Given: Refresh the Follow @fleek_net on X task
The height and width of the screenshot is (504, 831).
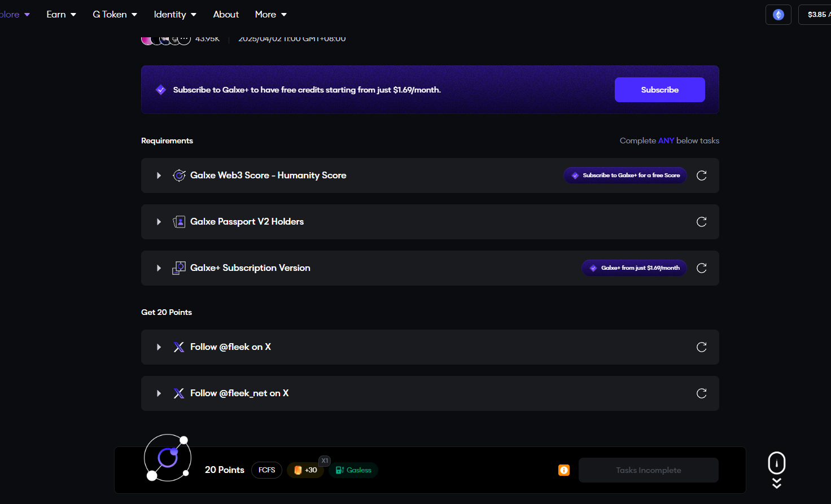Looking at the screenshot, I should (701, 393).
